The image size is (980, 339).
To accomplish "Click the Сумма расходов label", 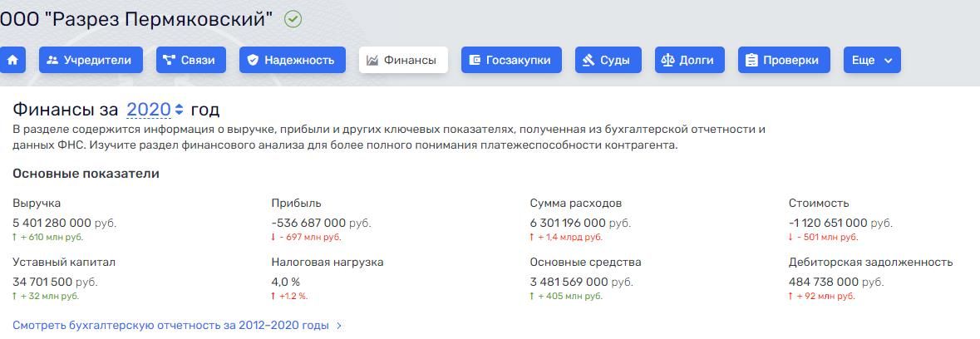I will tap(576, 204).
